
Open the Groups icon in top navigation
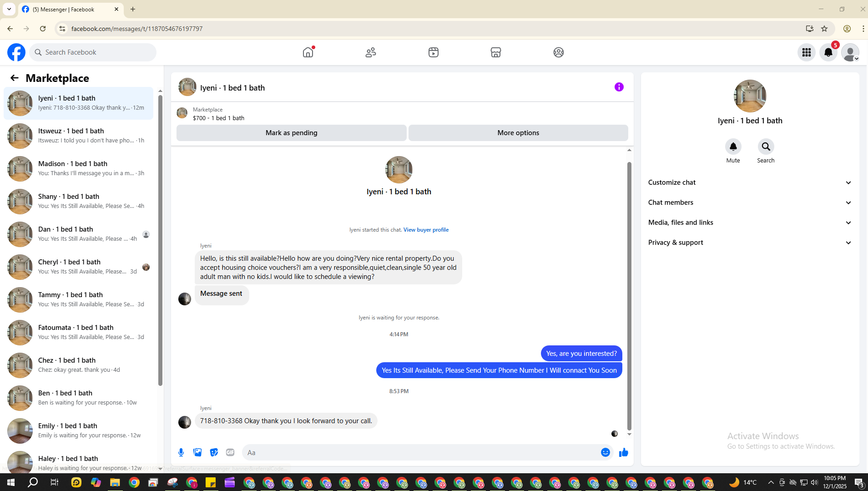pos(559,52)
